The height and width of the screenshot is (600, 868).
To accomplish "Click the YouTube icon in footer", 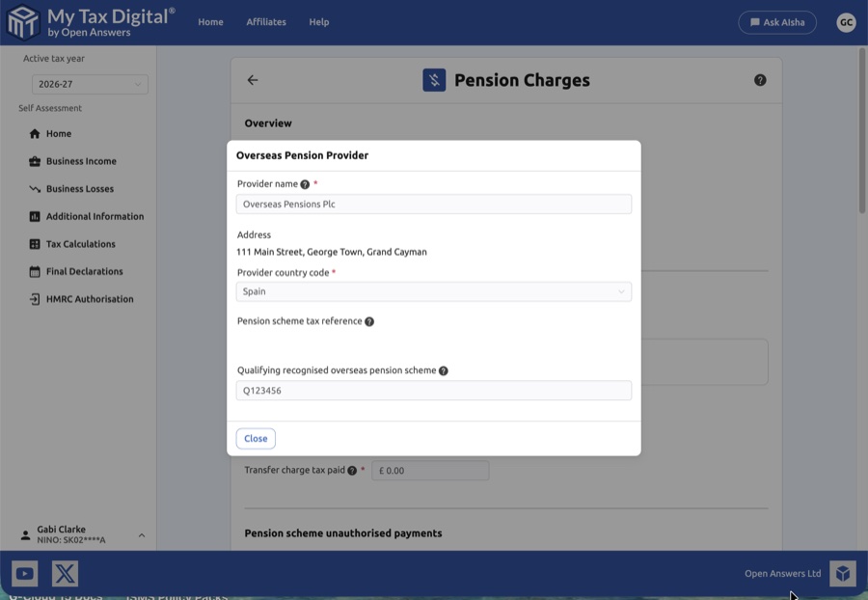I will 25,574.
